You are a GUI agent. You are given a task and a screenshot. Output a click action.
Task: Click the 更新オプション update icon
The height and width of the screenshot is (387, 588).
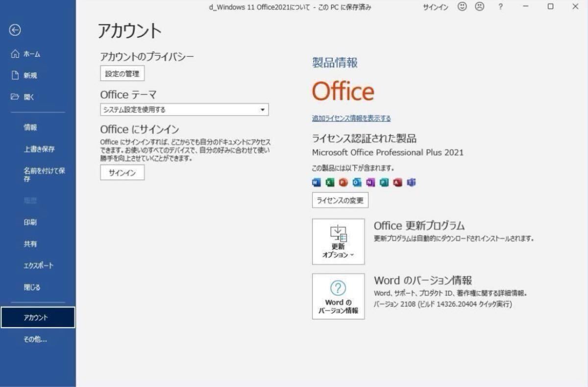338,233
